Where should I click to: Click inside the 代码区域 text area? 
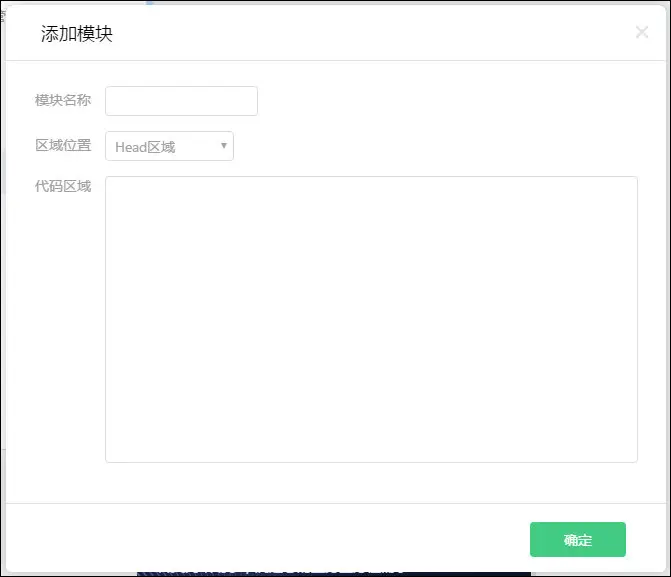pyautogui.click(x=371, y=319)
